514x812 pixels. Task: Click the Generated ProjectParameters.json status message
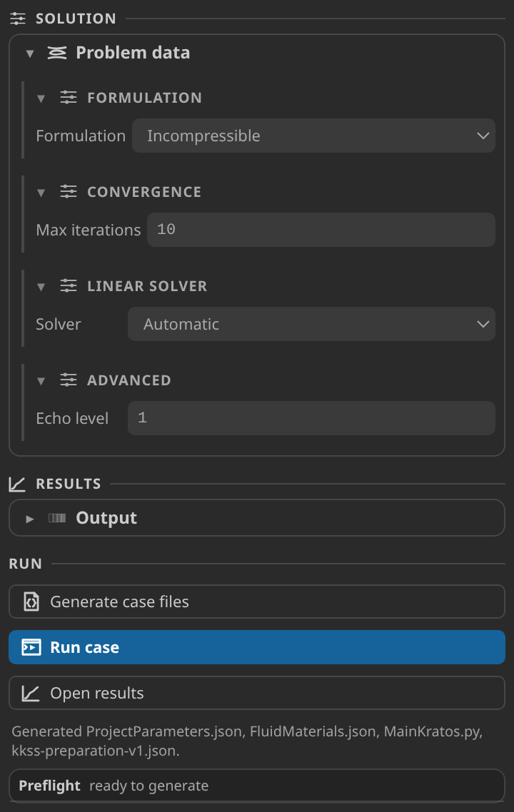[247, 741]
